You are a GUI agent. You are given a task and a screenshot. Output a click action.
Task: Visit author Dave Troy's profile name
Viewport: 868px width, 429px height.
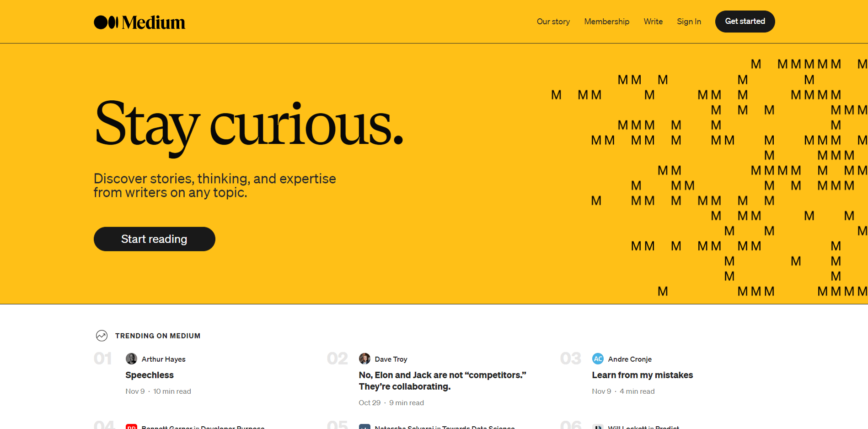click(x=391, y=359)
